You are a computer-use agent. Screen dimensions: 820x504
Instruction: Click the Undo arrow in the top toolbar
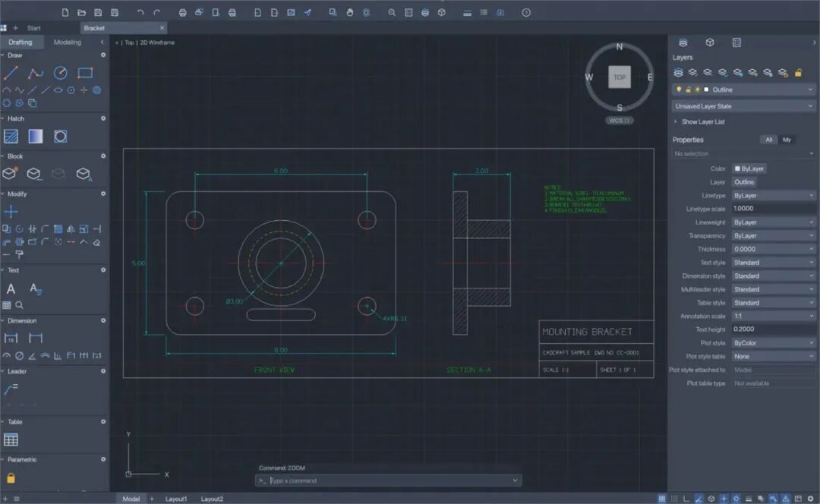140,13
